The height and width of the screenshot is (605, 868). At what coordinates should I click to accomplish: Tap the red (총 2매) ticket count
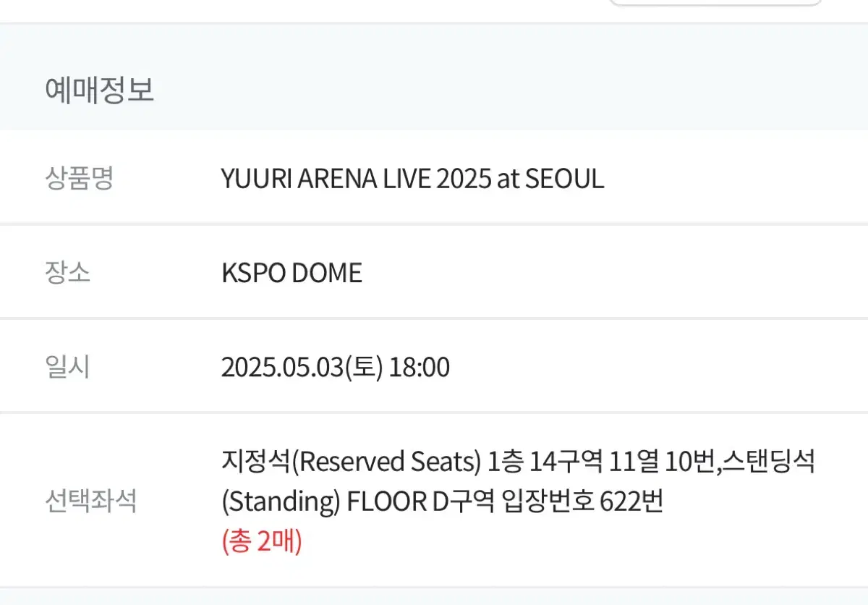(261, 541)
